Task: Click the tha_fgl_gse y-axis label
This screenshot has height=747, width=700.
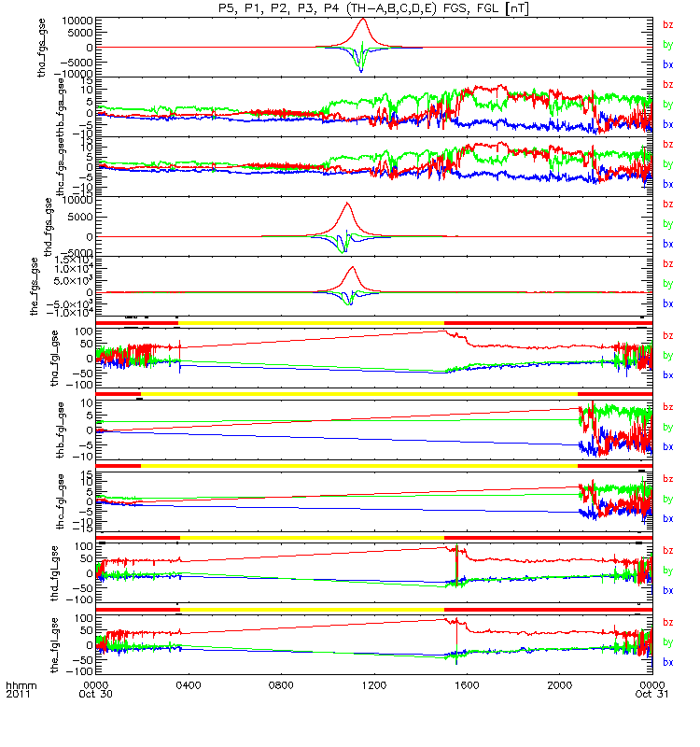Action: (x=55, y=359)
